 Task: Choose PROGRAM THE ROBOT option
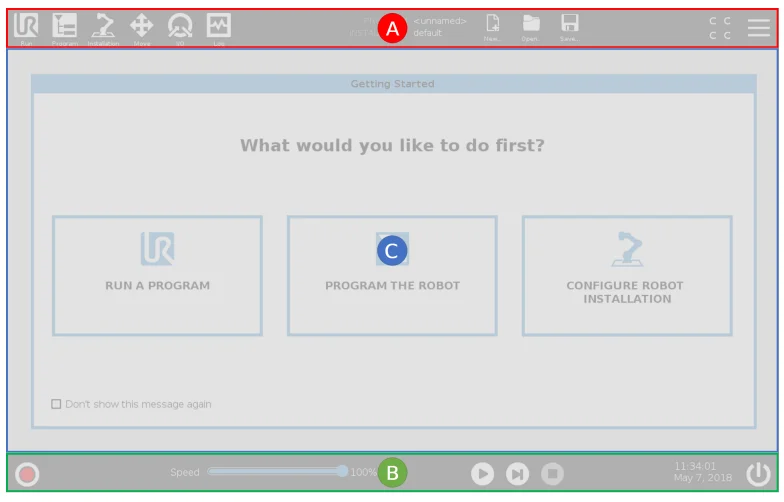392,275
